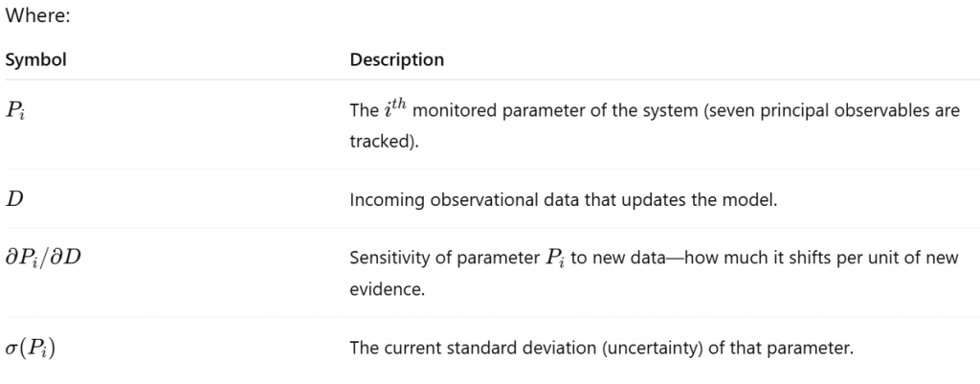980x384 pixels.
Task: Click the word "Sensitivity" in the third row
Action: [390, 259]
